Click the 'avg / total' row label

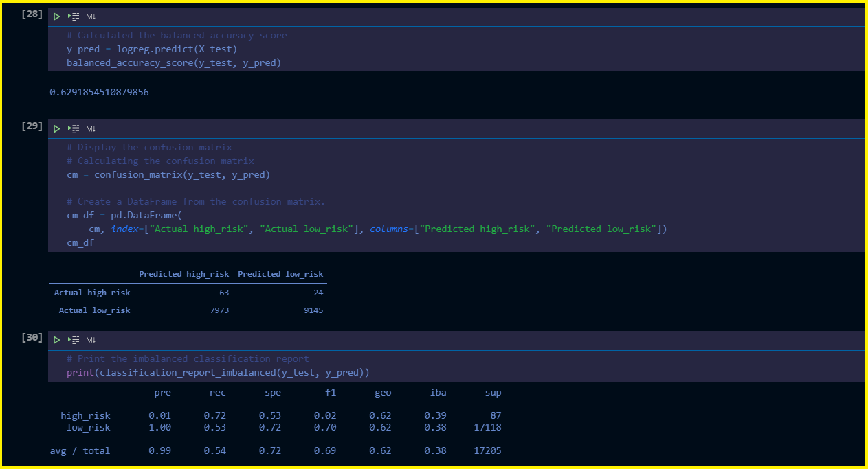point(80,450)
